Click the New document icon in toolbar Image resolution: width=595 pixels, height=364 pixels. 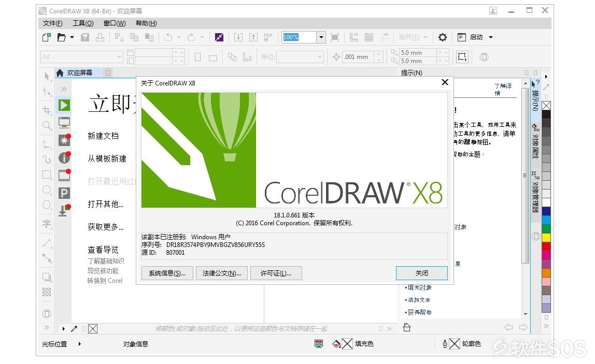(47, 37)
